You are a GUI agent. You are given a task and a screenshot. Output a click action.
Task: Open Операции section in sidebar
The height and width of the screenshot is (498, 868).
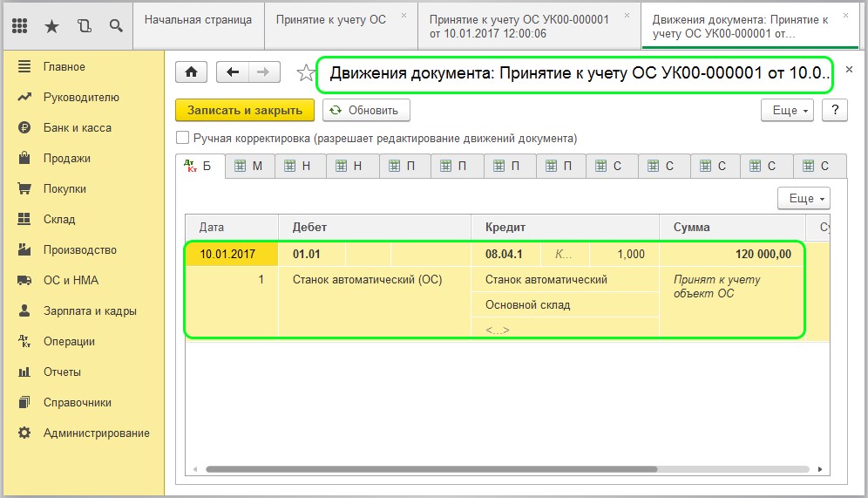pos(69,341)
